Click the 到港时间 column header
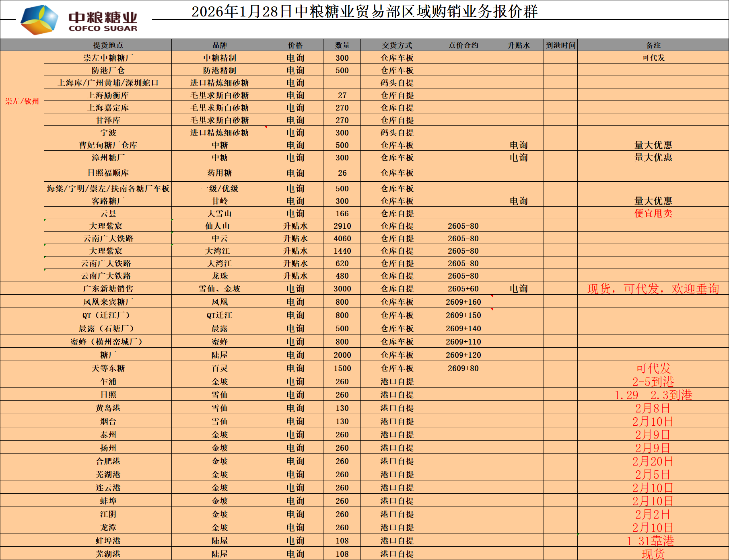The height and width of the screenshot is (560, 729). [x=560, y=45]
